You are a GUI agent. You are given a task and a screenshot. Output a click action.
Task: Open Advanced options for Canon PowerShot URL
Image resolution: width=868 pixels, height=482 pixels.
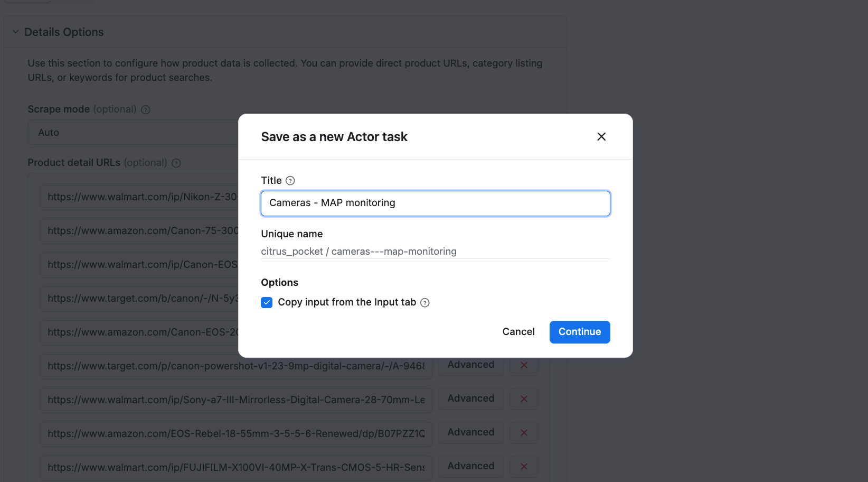470,365
